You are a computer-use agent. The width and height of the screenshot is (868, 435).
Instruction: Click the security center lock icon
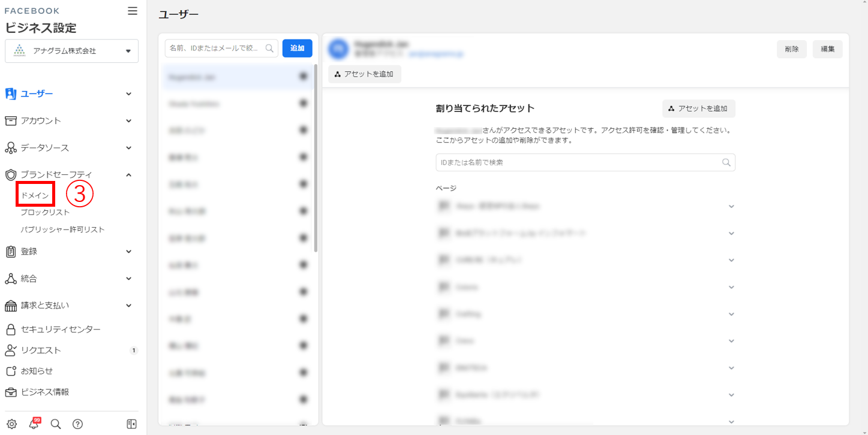(10, 330)
